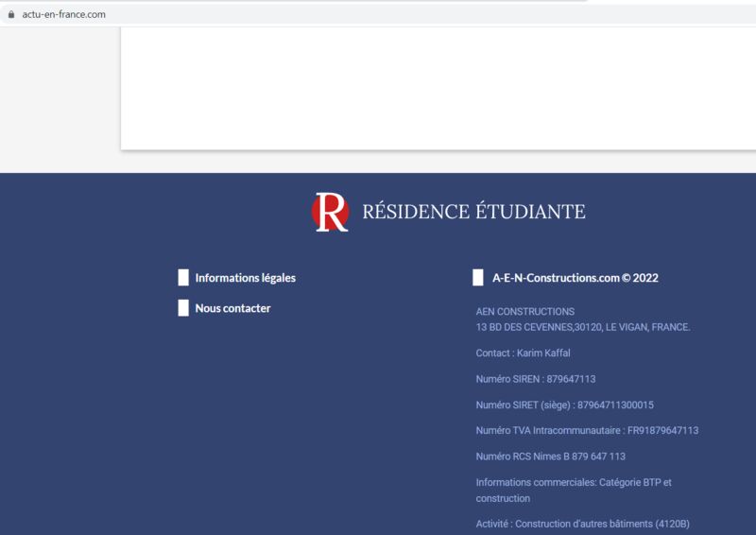Click the red circular R logo
Screen dimensions: 756x535
[330, 212]
